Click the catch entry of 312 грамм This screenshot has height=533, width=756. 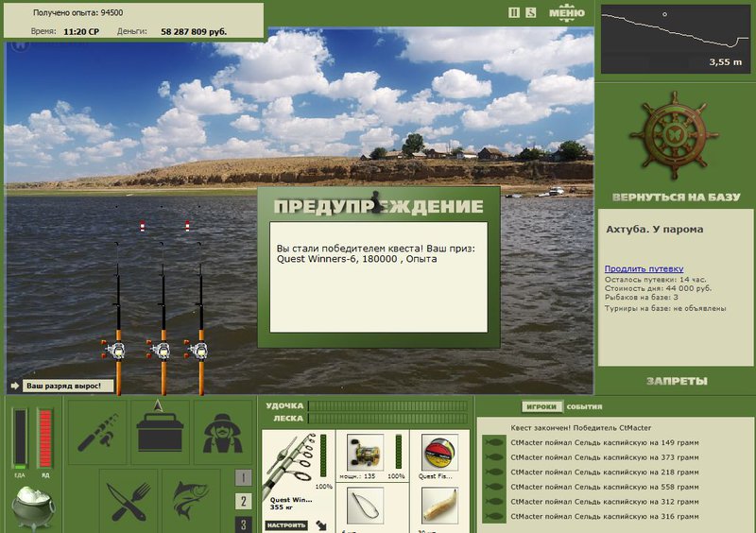point(605,502)
